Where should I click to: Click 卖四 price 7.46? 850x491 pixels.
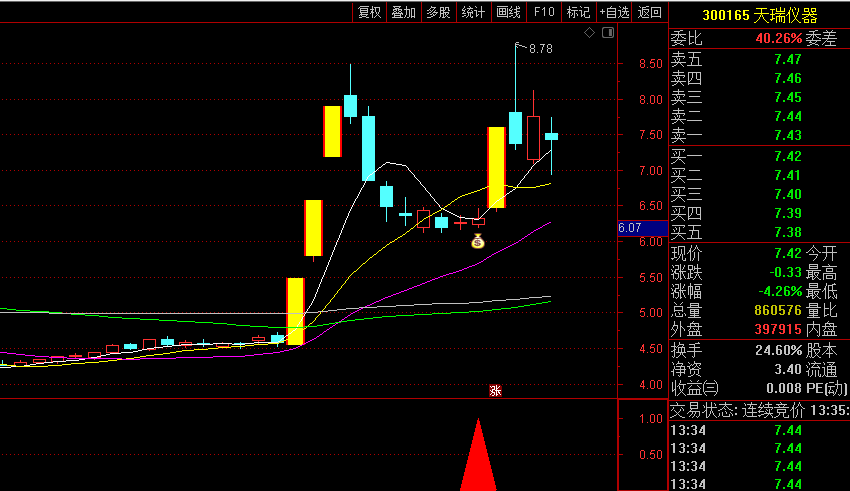click(788, 79)
